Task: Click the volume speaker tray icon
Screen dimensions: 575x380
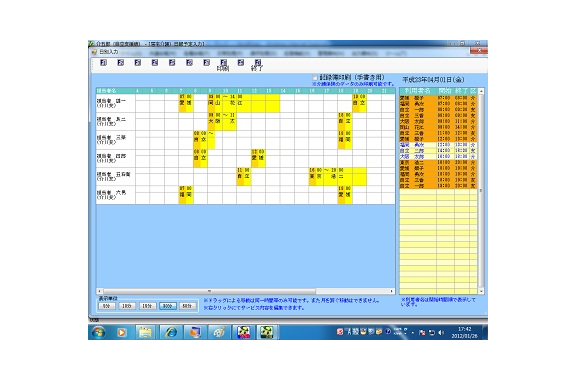Action: click(x=441, y=333)
